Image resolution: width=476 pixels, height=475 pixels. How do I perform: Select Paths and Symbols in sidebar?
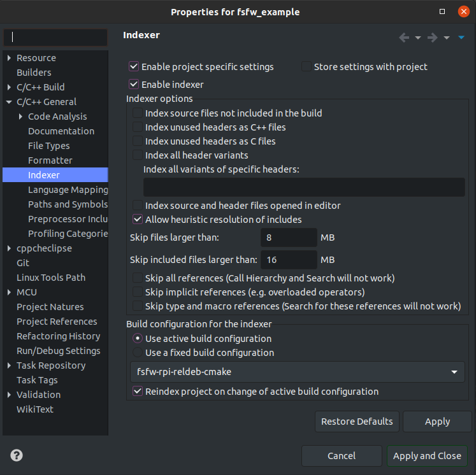tap(68, 204)
